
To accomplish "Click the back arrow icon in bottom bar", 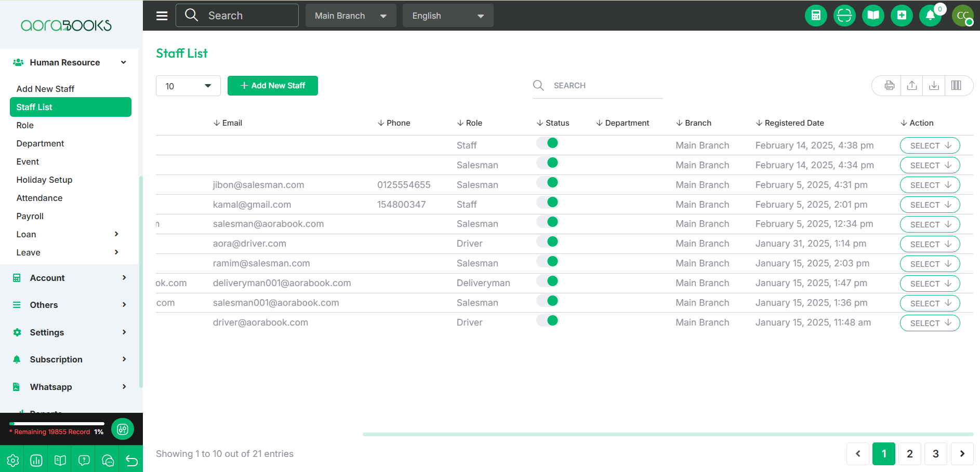I will click(131, 460).
